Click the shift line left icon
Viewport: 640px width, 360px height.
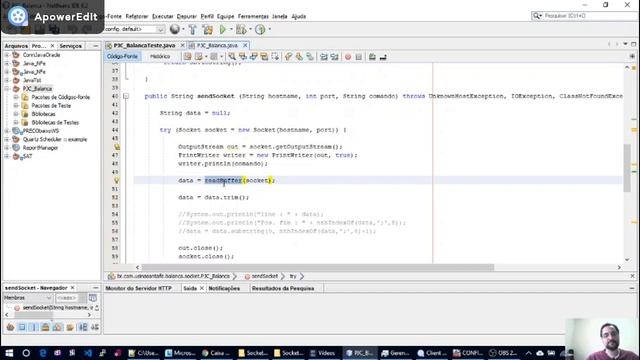324,57
